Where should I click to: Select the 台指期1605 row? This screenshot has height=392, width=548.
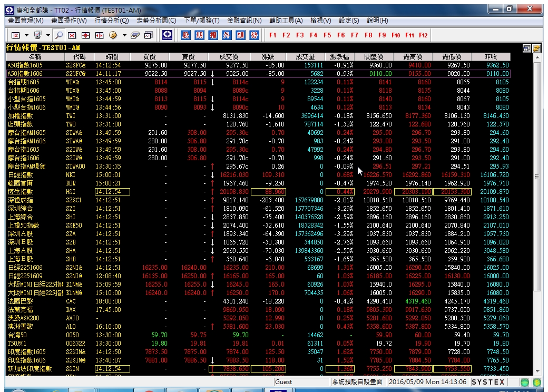(258, 82)
